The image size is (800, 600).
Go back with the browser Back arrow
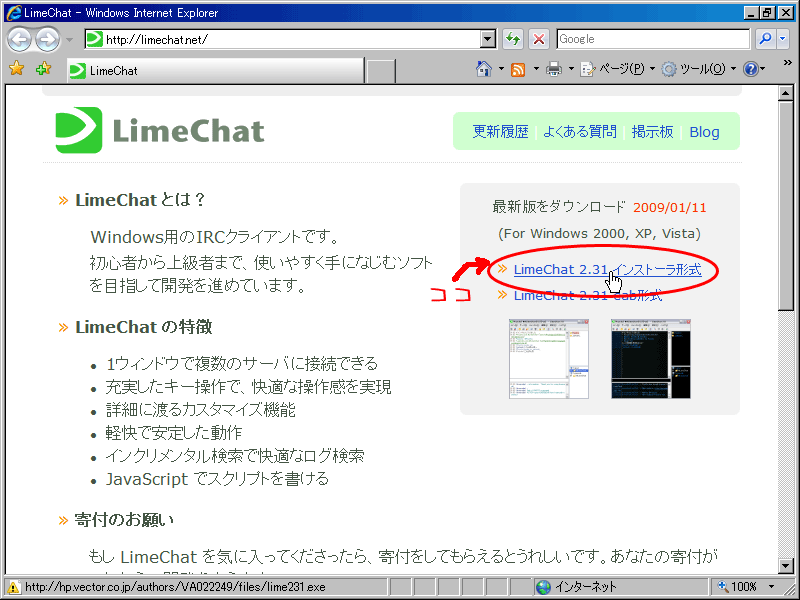pyautogui.click(x=19, y=40)
